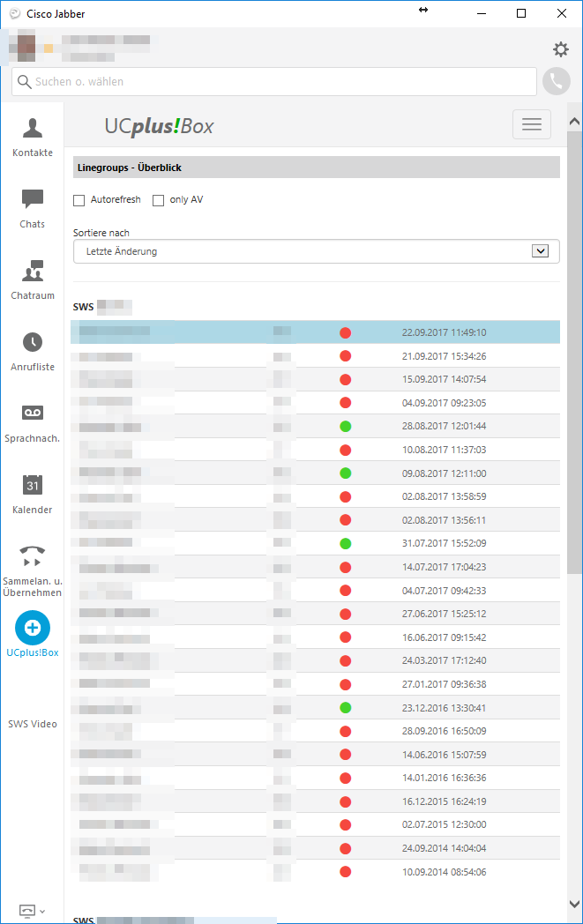The image size is (583, 924).
Task: Click the dropdown arrow beside Letzte Änderung
Action: [540, 251]
